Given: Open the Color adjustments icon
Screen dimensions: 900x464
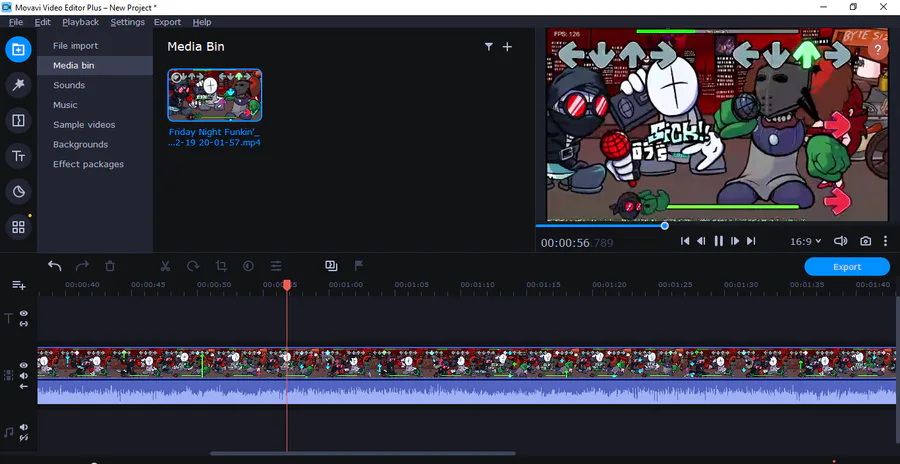Looking at the screenshot, I should click(249, 266).
